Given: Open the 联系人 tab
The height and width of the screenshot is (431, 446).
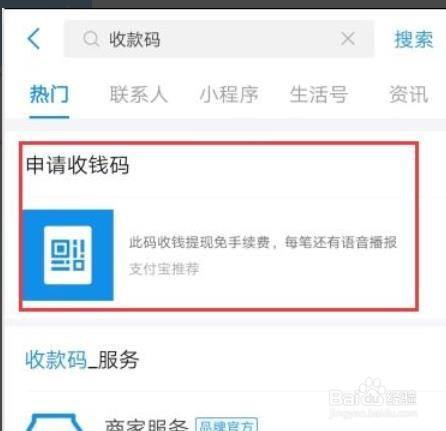Looking at the screenshot, I should [x=139, y=94].
